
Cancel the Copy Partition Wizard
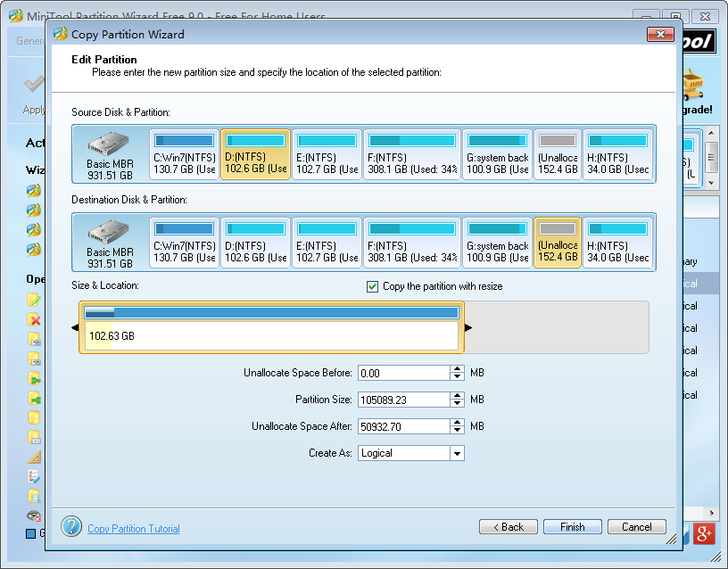(636, 527)
